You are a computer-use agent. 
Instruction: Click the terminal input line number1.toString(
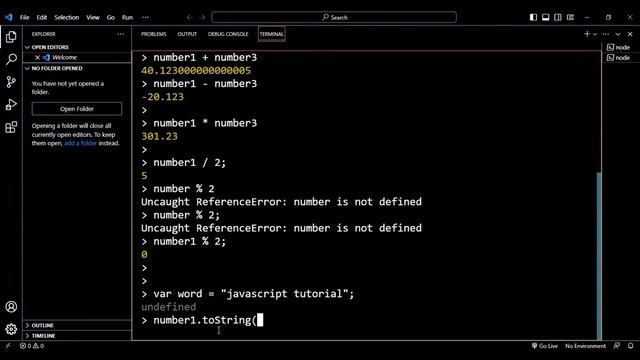tap(202, 320)
